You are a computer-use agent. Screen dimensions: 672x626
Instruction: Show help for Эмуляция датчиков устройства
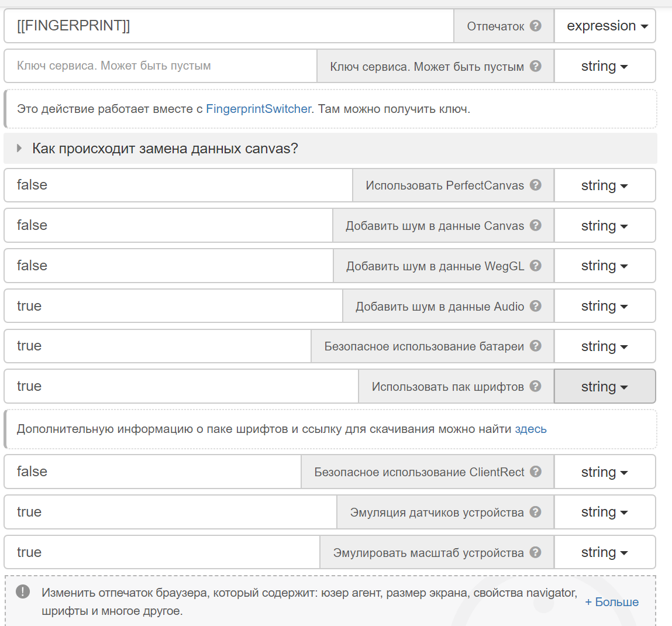pos(535,512)
